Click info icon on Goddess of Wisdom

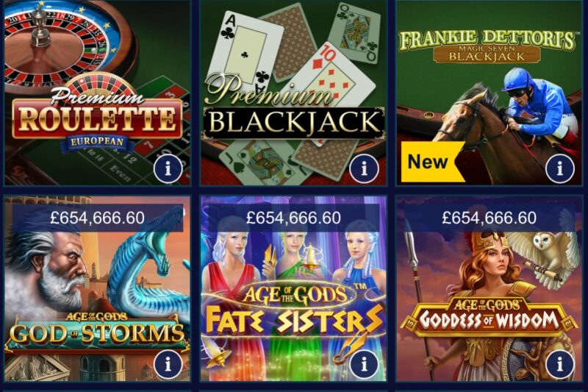[x=559, y=364]
